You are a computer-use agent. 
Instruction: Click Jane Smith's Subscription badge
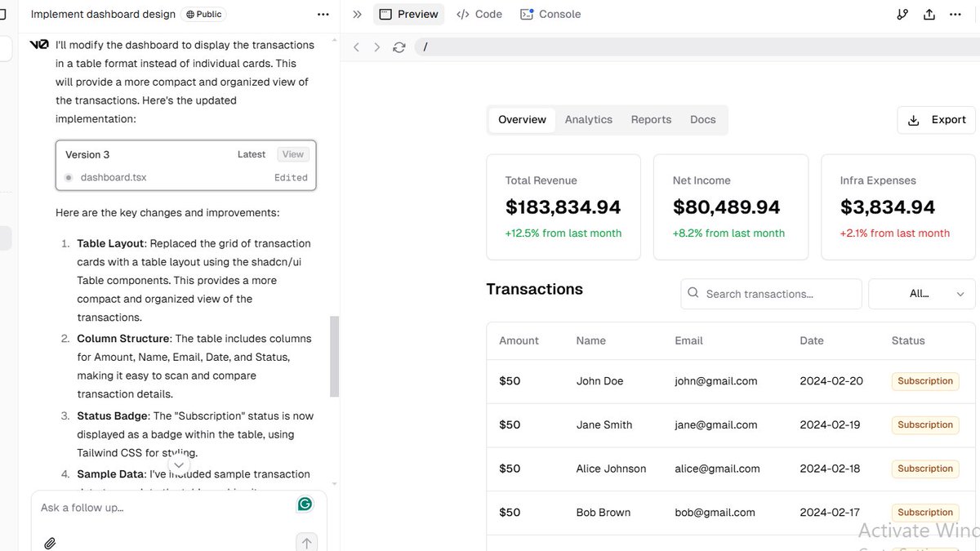coord(925,425)
